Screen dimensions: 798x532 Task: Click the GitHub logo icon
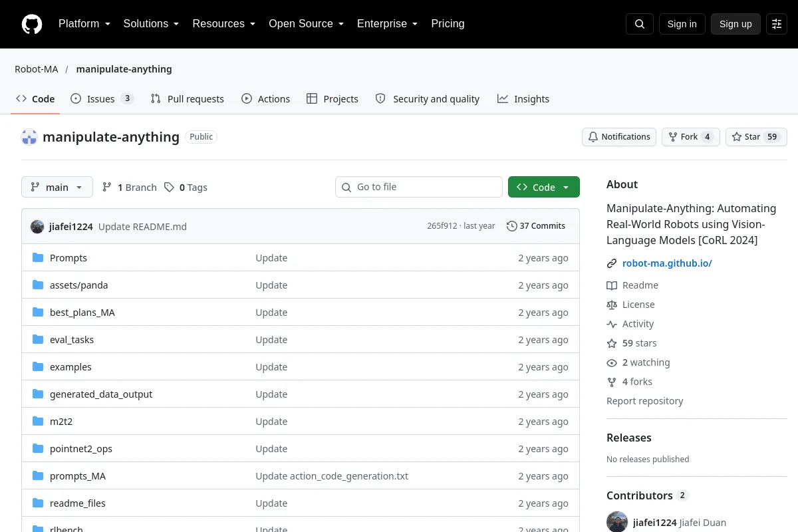click(x=32, y=24)
